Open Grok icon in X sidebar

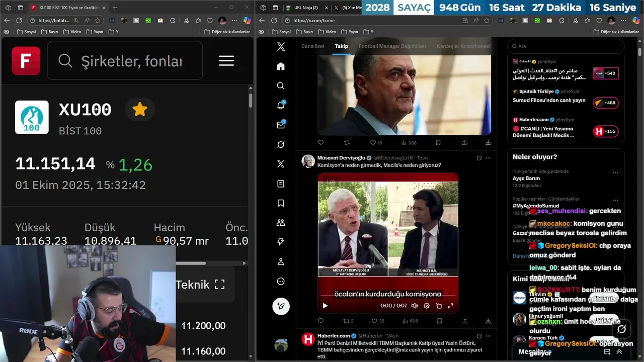pyautogui.click(x=281, y=144)
